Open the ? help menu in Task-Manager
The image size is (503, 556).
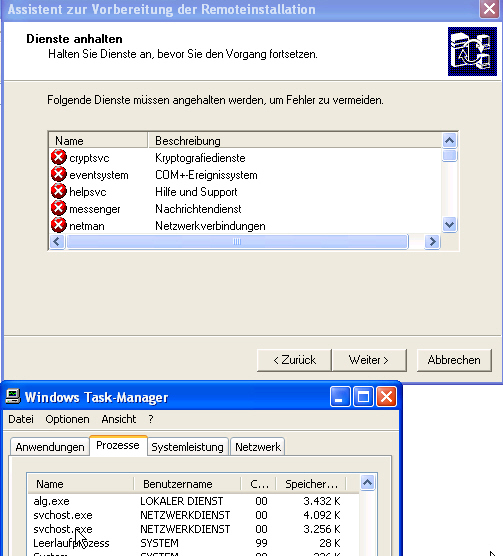(x=151, y=419)
